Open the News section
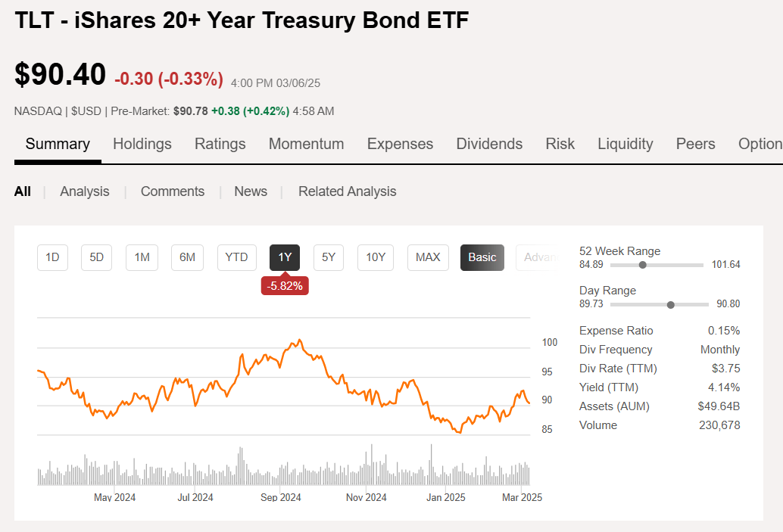Viewport: 783px width, 532px height. point(250,191)
